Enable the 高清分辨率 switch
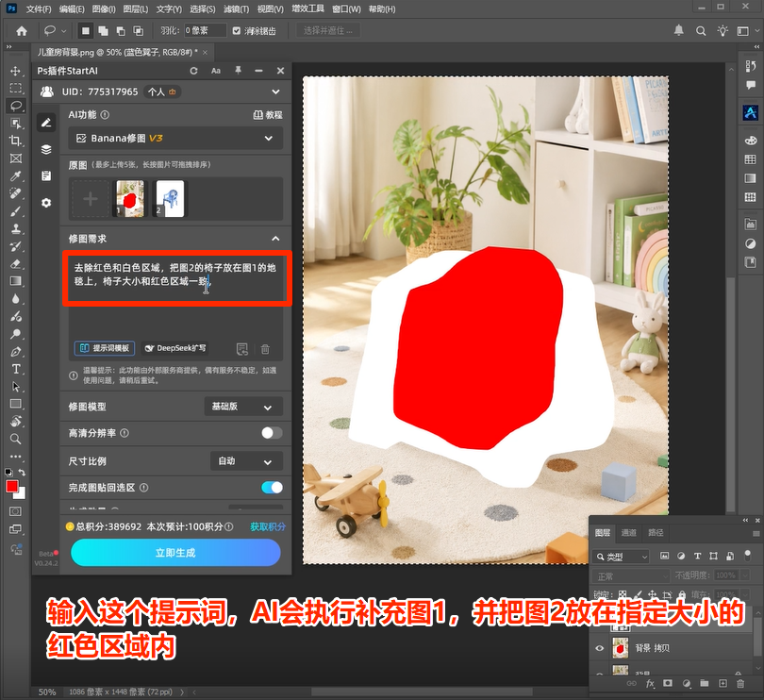Screen dimensions: 764x700 [272, 433]
